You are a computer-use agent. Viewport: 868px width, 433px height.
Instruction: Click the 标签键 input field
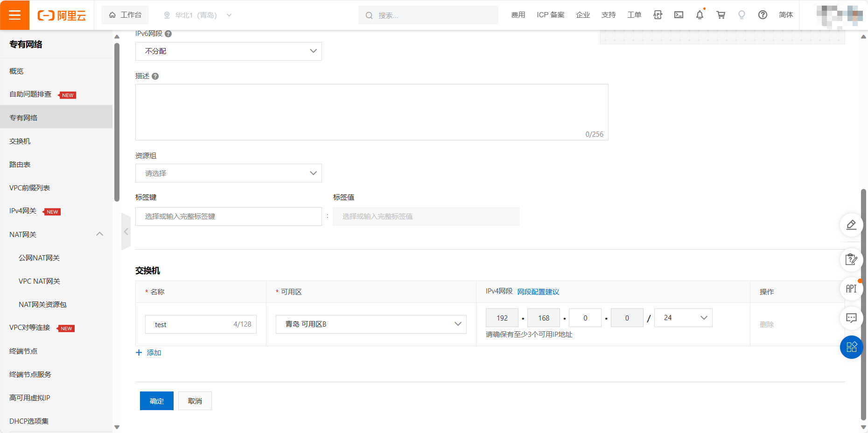[x=229, y=216]
